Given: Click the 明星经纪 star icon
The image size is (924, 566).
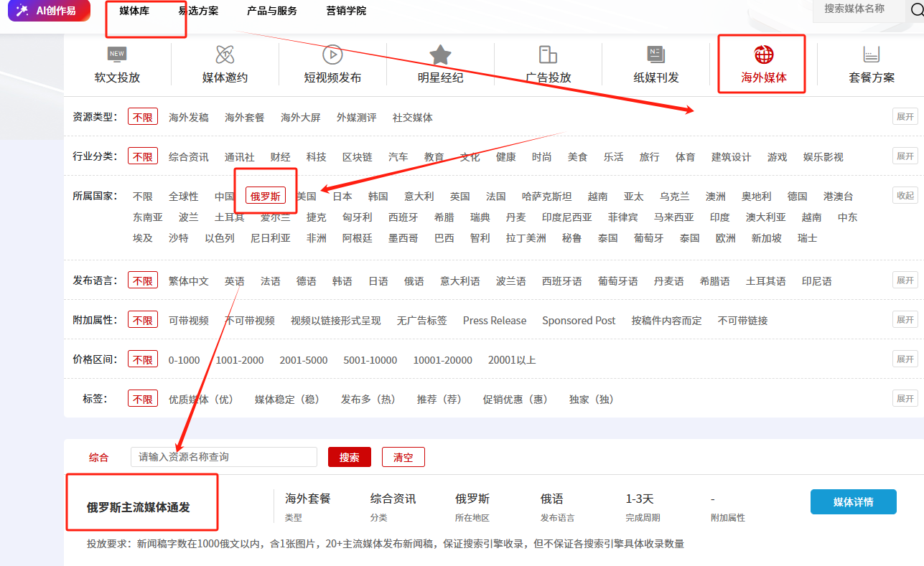Looking at the screenshot, I should 440,55.
